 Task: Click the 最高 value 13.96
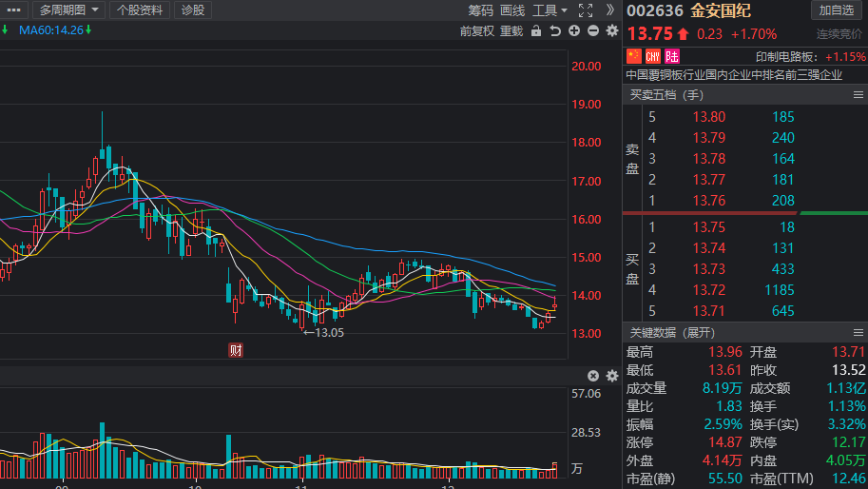pos(725,352)
